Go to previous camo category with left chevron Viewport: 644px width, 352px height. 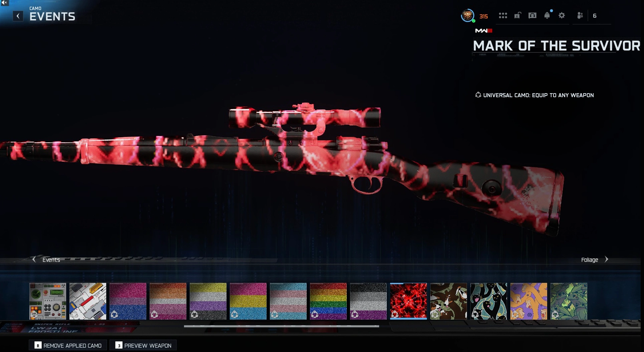click(34, 259)
